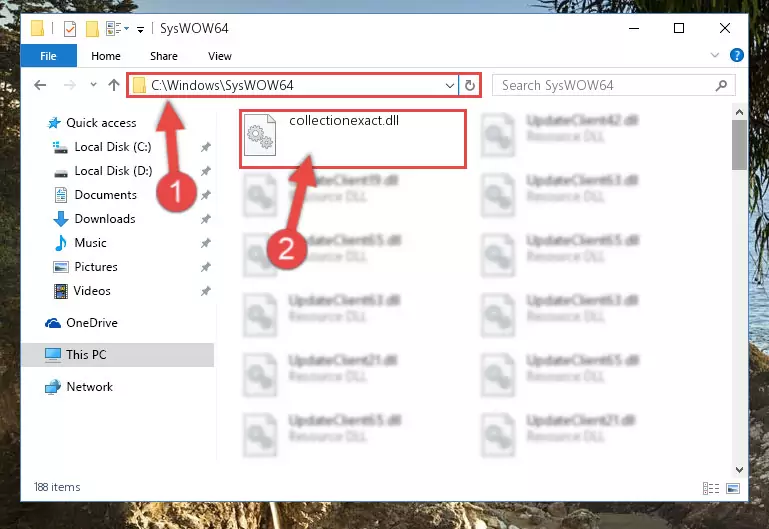Switch to details view icon in status bar
The image size is (769, 529).
tap(711, 488)
